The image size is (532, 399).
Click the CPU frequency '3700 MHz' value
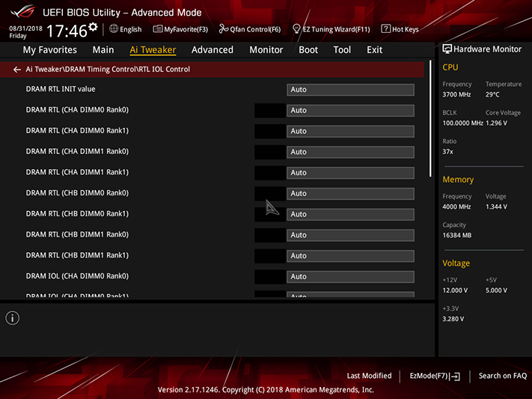click(456, 94)
